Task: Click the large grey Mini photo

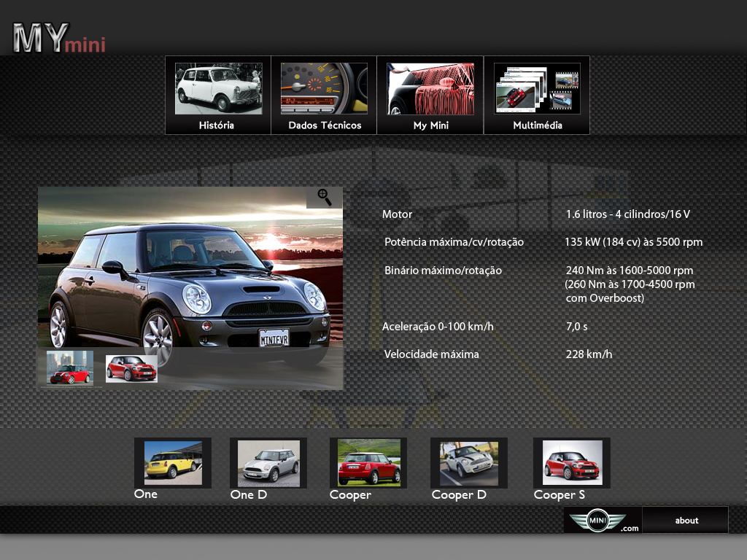Action: click(x=190, y=284)
